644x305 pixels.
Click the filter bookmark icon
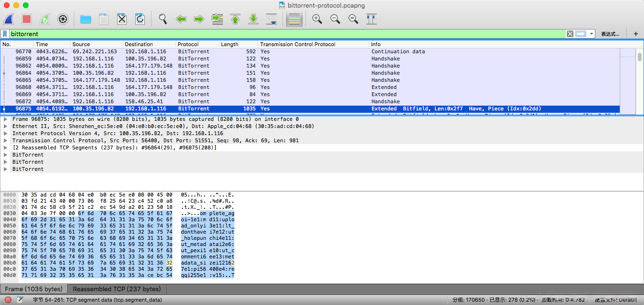(x=5, y=34)
